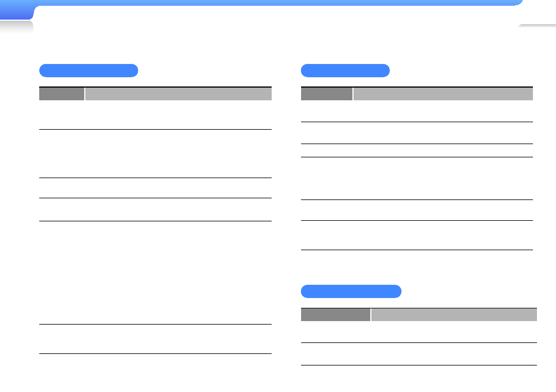556x392 pixels.
Task: Select the dark gray header cell of the upper-right table
Action: click(326, 94)
